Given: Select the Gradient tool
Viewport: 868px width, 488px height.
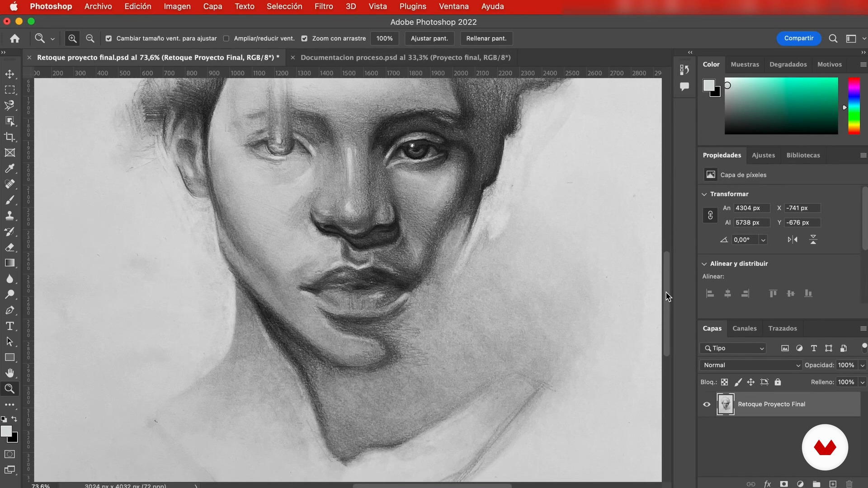Looking at the screenshot, I should click(x=9, y=263).
